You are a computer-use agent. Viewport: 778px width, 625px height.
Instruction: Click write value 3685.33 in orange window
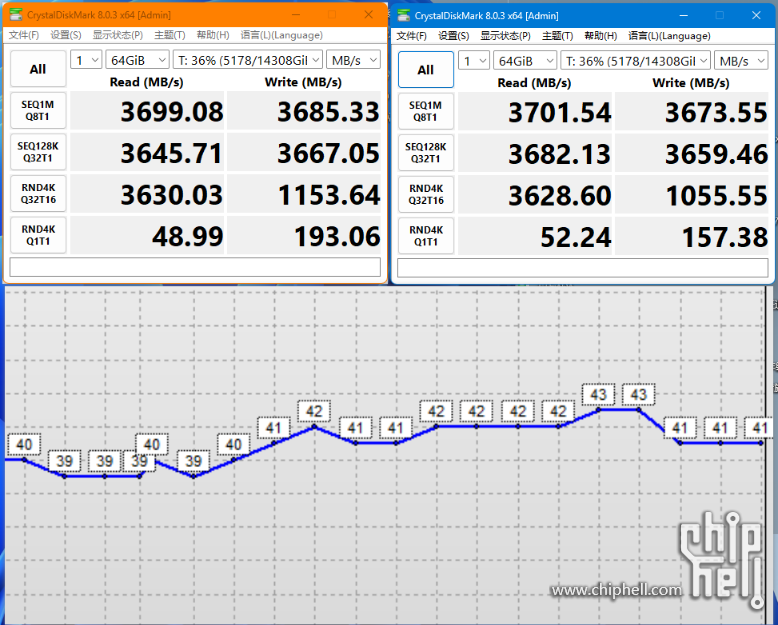pos(304,111)
